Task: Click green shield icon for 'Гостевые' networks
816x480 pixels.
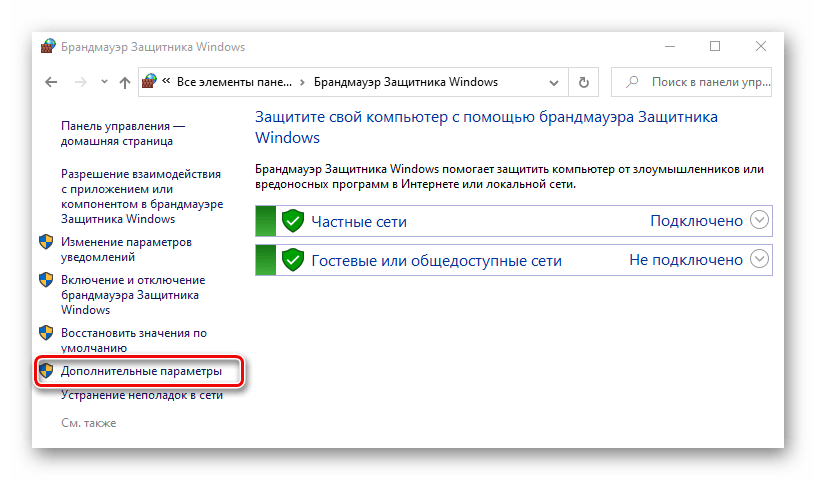Action: click(292, 260)
